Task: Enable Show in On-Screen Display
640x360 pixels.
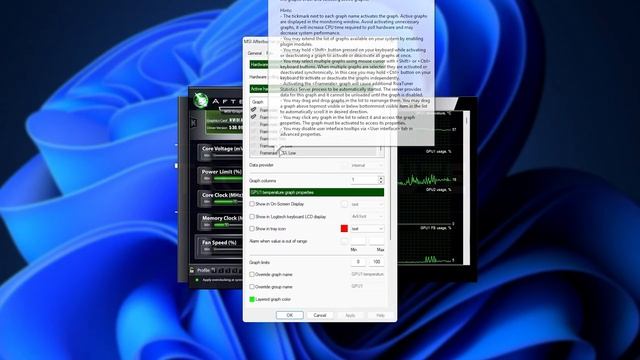Action: tap(252, 204)
